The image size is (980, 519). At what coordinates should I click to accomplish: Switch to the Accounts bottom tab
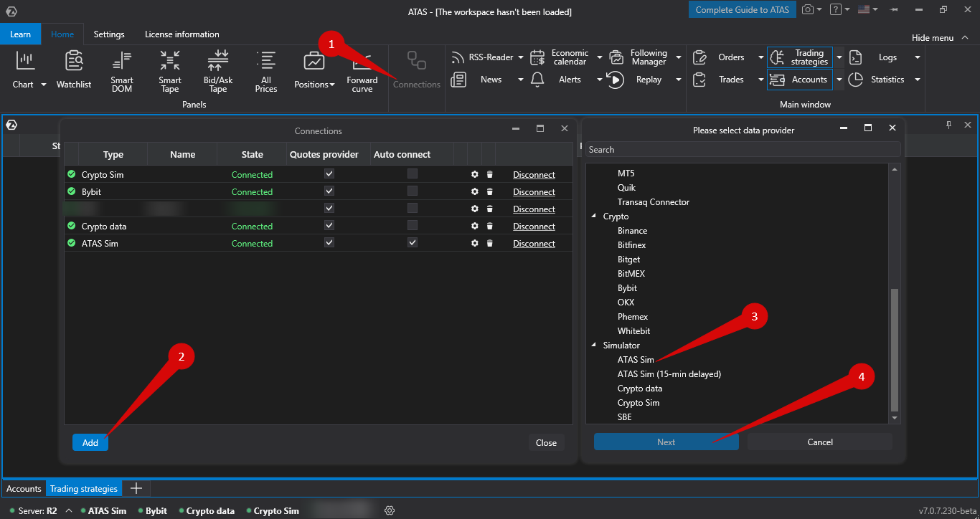(24, 488)
